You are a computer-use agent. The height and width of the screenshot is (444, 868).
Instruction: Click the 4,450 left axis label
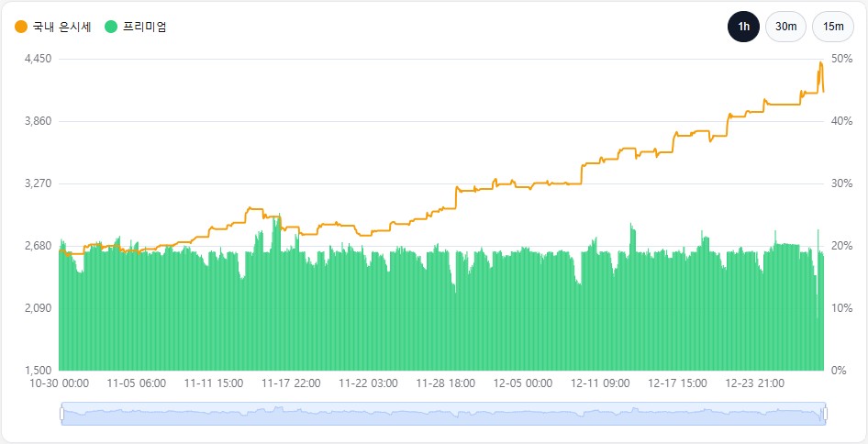38,59
